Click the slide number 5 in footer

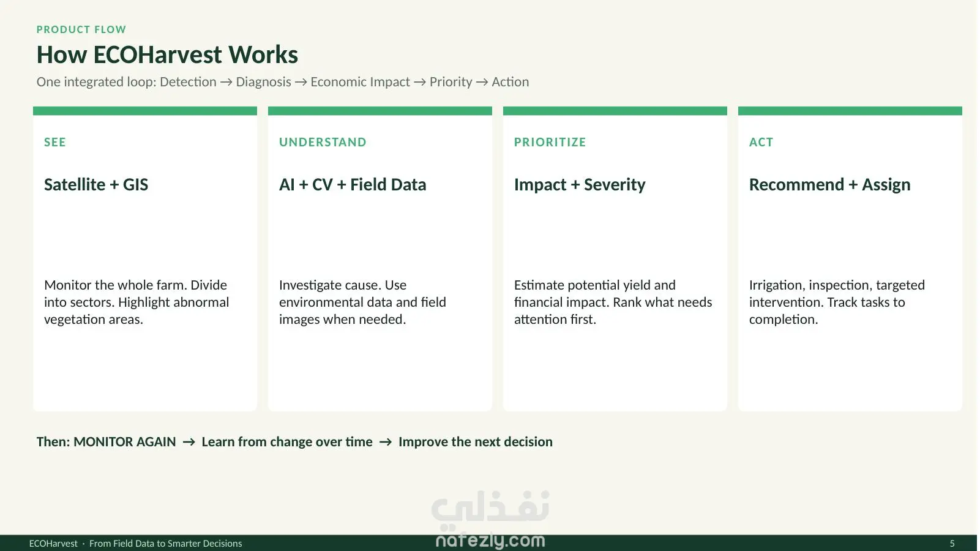[x=952, y=544]
